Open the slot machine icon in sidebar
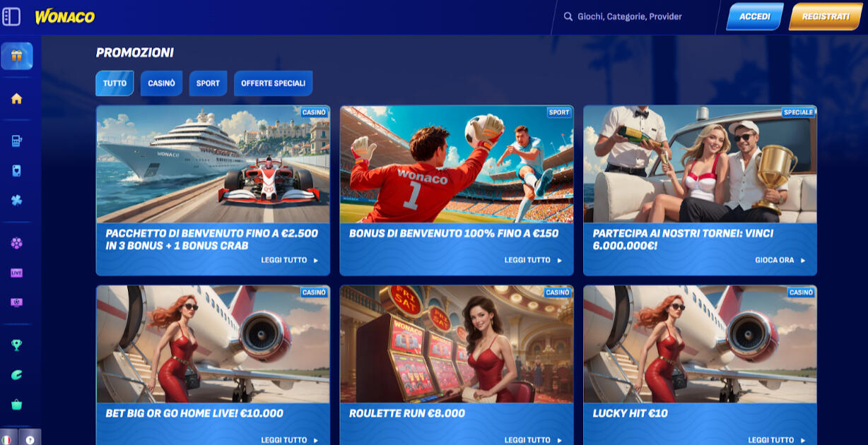Screen dimensions: 868x445 [16, 141]
